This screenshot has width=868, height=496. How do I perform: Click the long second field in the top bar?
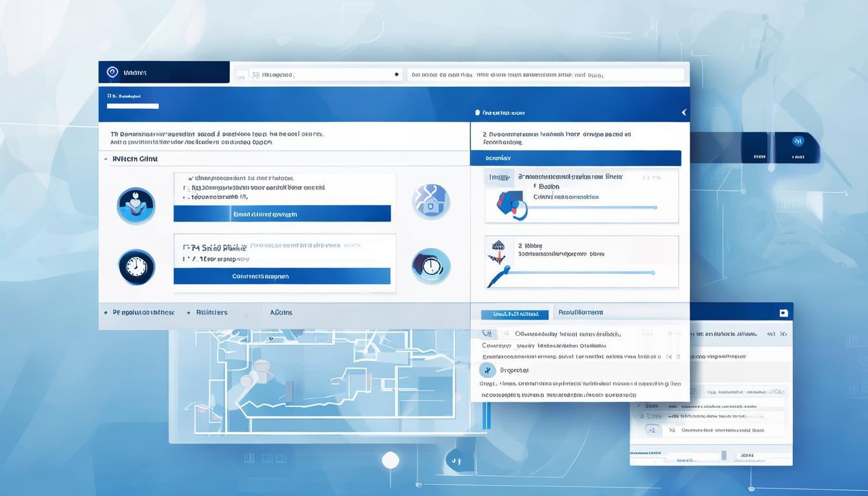(545, 74)
